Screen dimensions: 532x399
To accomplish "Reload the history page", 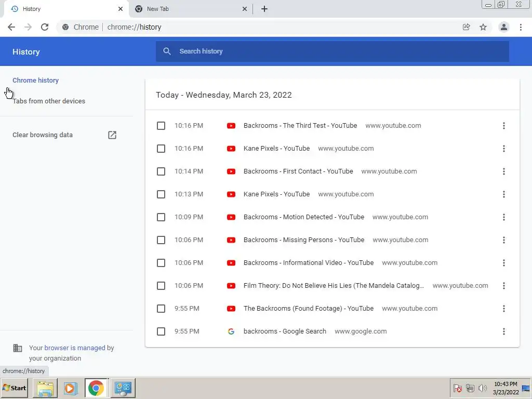I will click(45, 27).
